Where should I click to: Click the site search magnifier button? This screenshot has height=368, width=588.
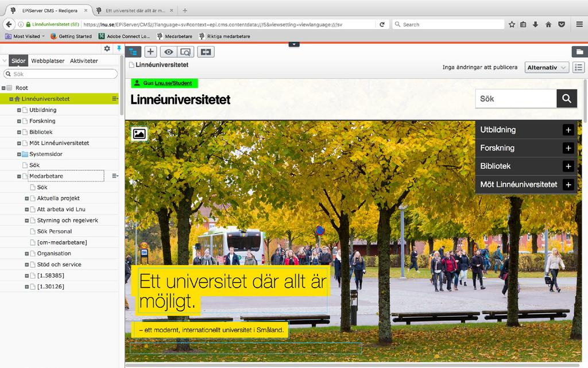tap(567, 99)
